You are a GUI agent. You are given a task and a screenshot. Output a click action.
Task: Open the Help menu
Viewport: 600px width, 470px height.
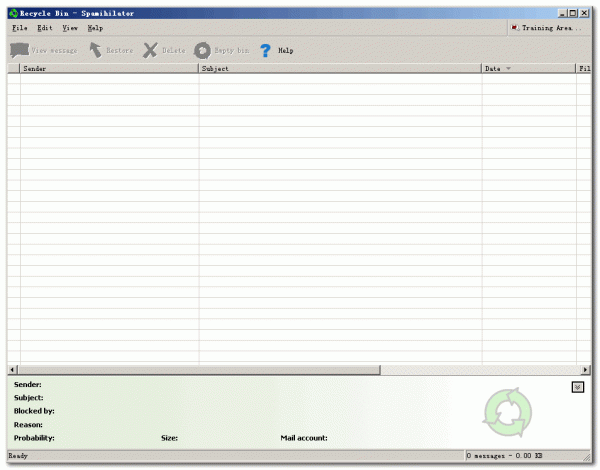[95, 28]
